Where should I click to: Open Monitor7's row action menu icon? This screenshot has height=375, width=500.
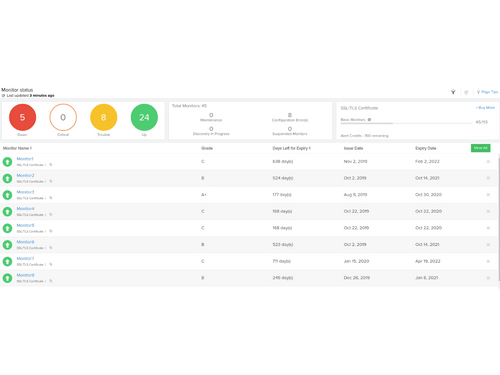[488, 262]
